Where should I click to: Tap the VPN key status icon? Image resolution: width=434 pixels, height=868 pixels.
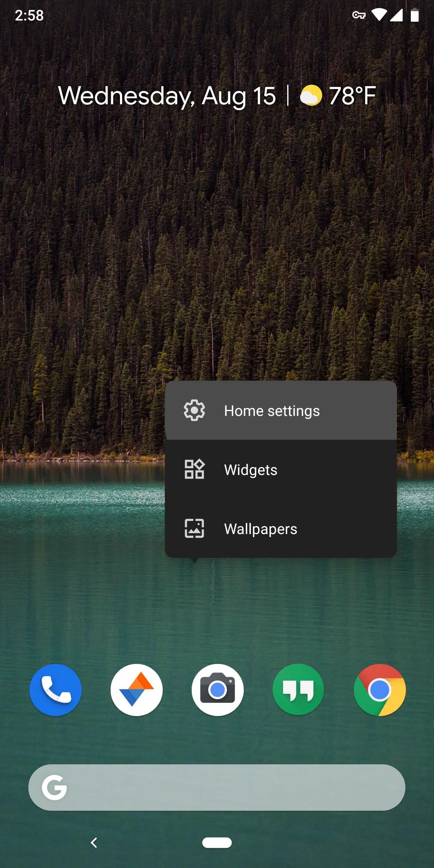359,15
